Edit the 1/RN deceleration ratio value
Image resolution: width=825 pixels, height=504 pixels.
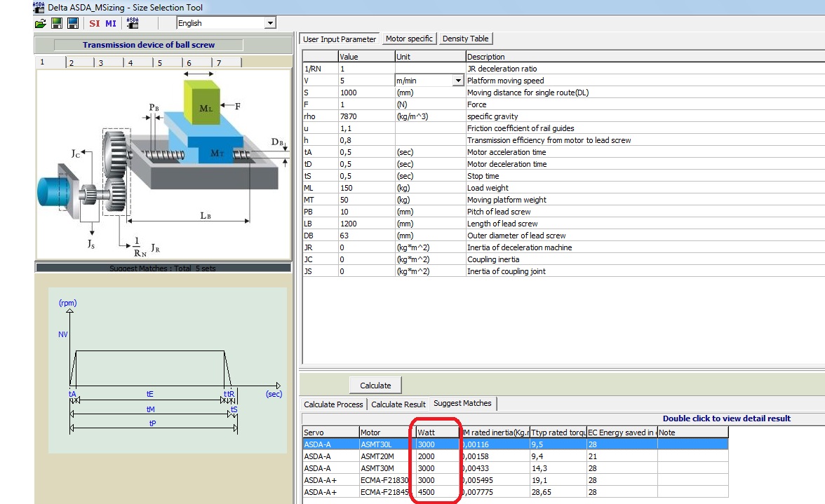(x=366, y=69)
